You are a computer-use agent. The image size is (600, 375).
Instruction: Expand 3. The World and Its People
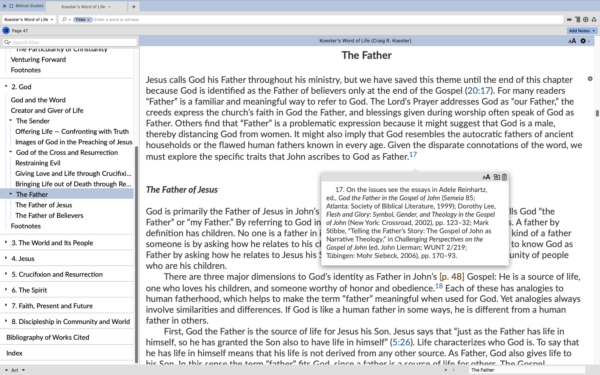pos(6,243)
